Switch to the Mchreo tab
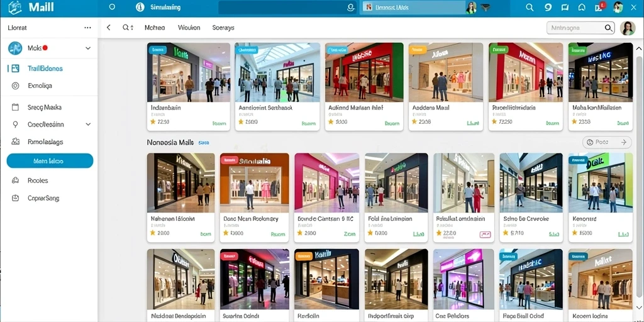 pyautogui.click(x=155, y=28)
